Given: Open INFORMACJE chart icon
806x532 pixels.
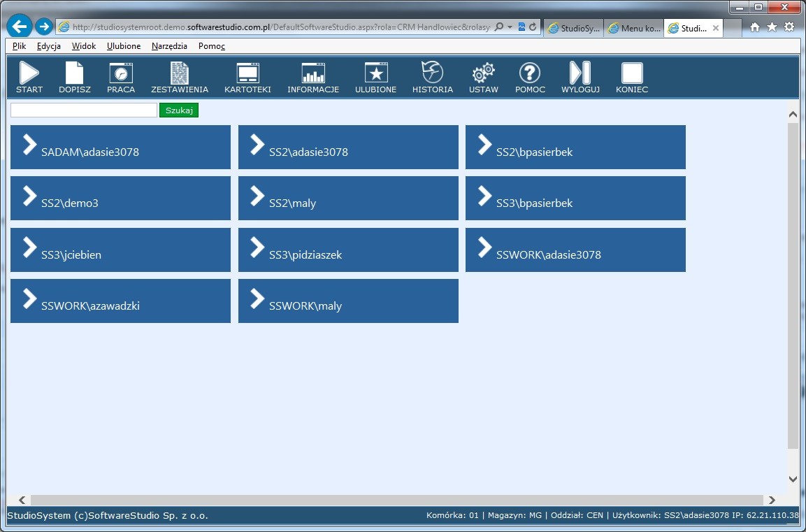Looking at the screenshot, I should [x=313, y=73].
